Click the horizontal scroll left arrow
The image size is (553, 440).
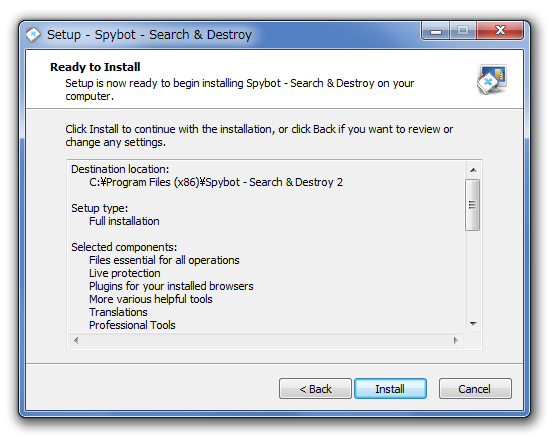tap(76, 340)
